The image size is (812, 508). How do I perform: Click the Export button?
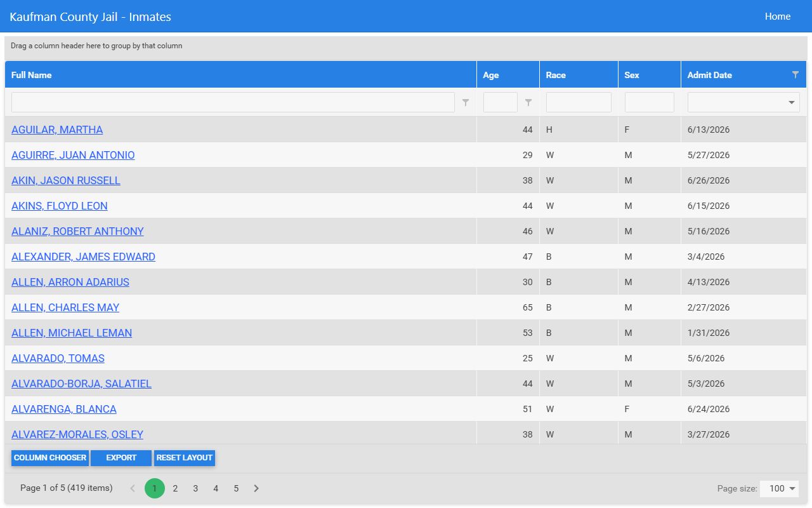[121, 458]
